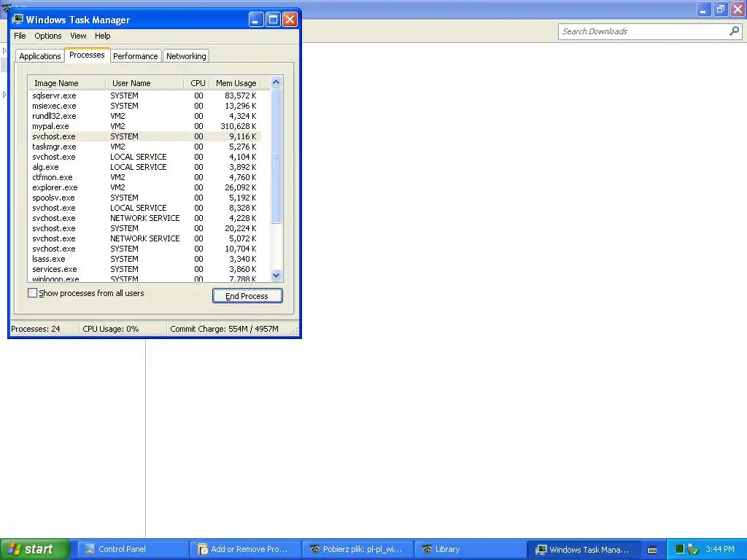Screen dimensions: 747x560
Task: Open the File menu
Action: tap(20, 36)
